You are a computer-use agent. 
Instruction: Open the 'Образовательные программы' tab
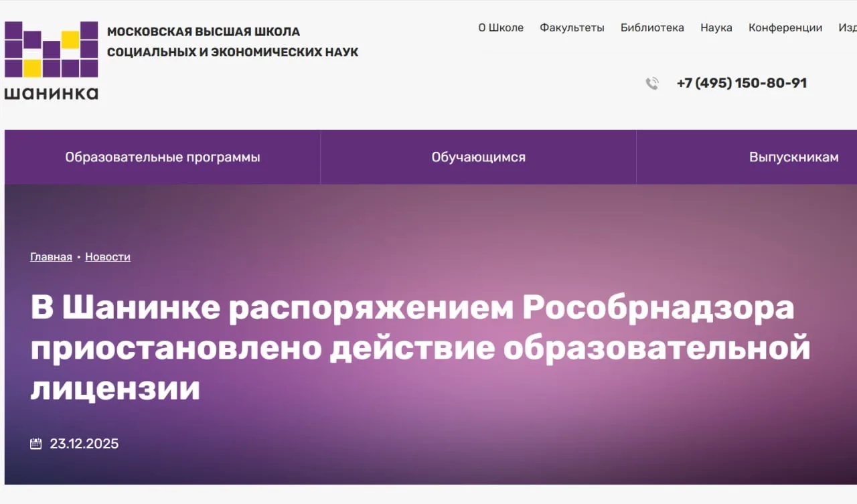point(163,157)
